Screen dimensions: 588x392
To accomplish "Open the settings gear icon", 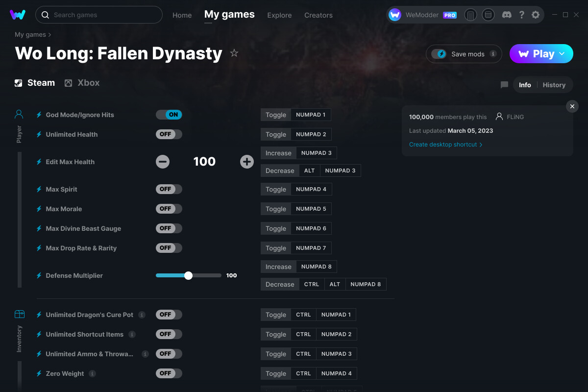I will pos(536,15).
